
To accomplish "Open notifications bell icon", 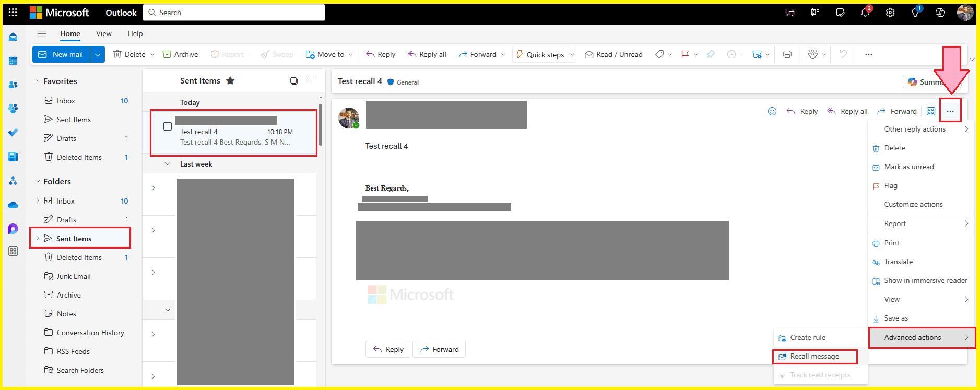I will click(865, 13).
